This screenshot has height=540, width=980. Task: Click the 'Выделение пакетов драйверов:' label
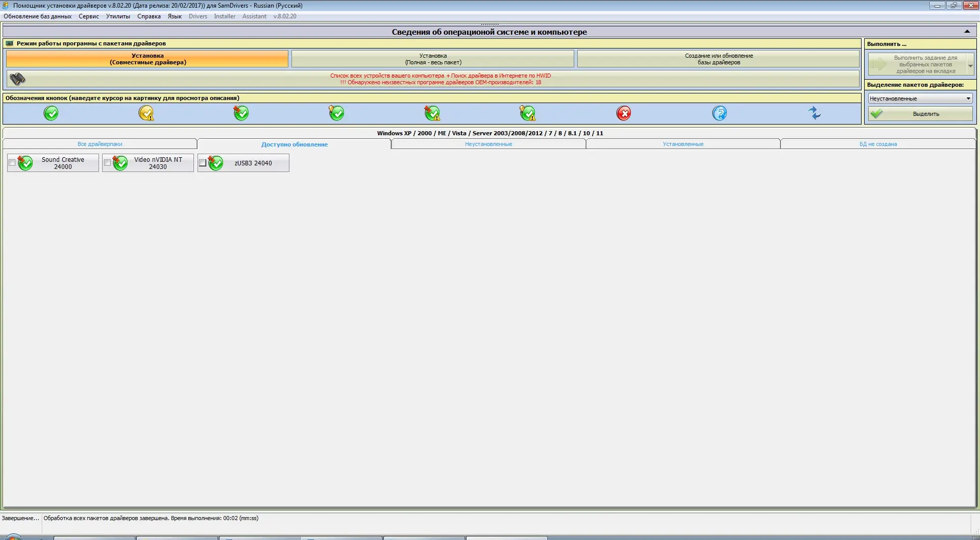coord(915,85)
